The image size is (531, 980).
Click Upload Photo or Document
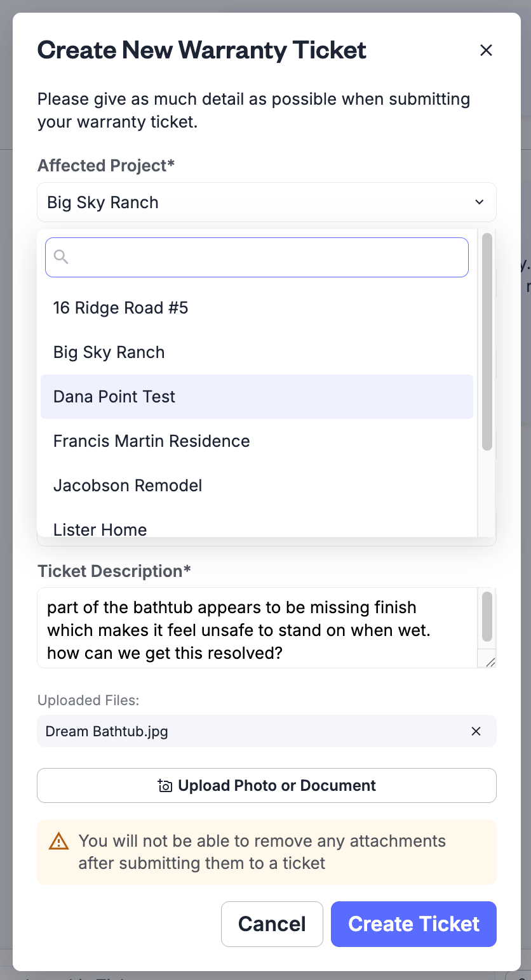[267, 786]
